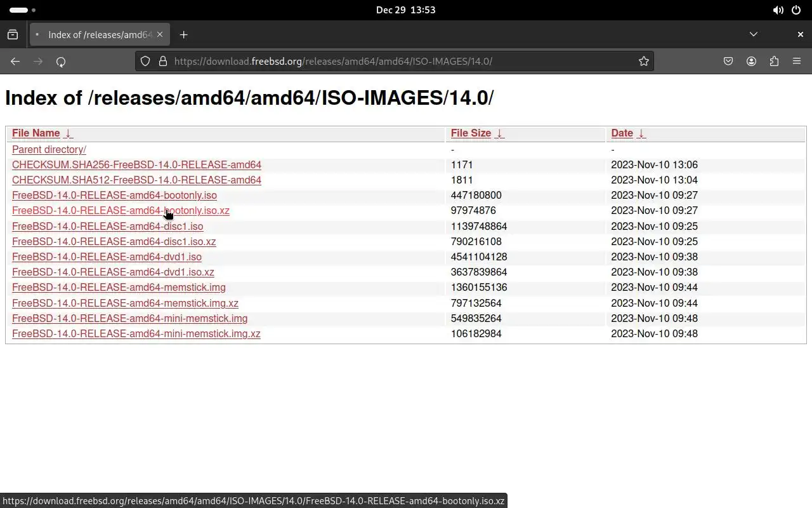Viewport: 812px width, 508px height.
Task: Close the Index of /releases tab
Action: point(160,34)
